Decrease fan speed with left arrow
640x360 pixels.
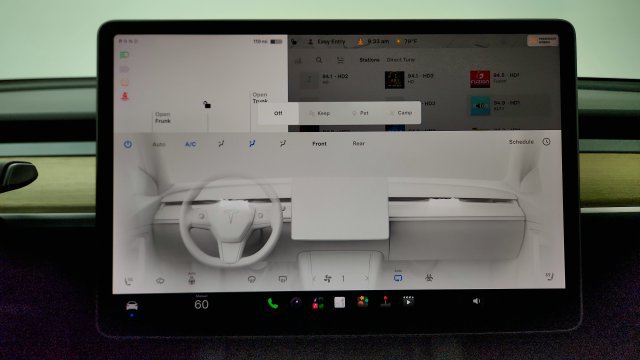tap(314, 279)
